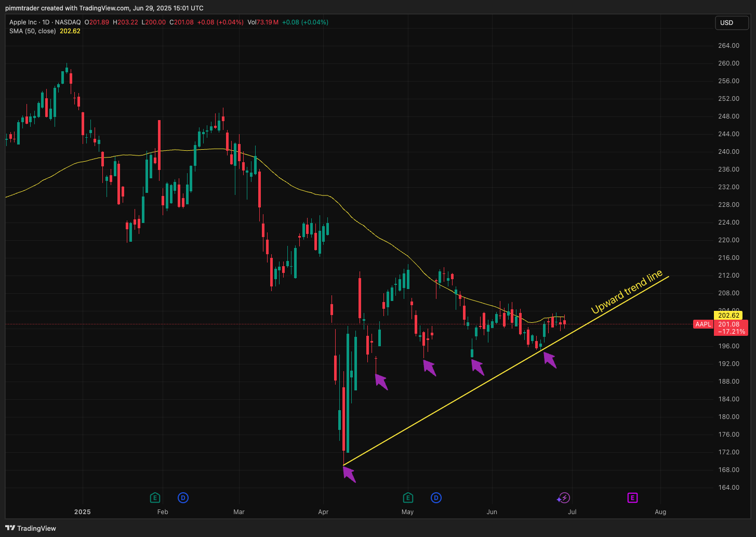756x537 pixels.
Task: Click the 264.00 price axis label
Action: point(728,46)
